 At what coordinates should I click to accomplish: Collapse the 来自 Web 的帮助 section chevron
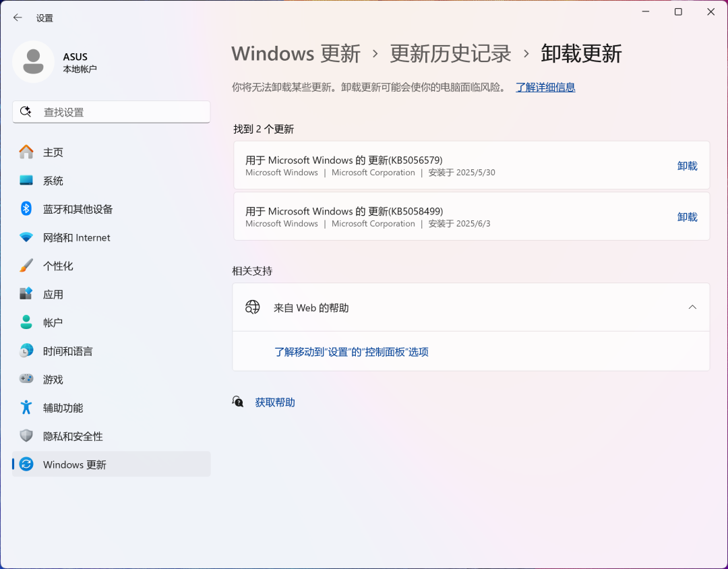click(x=692, y=307)
